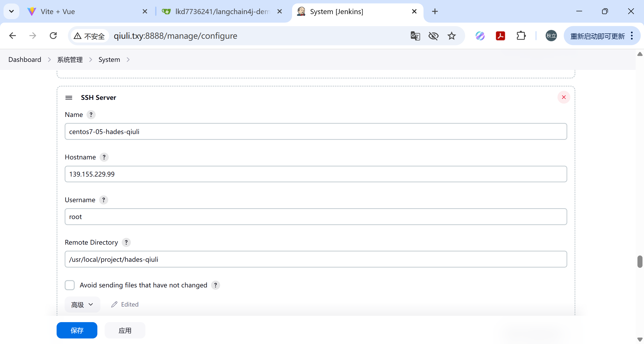Click the Adobe Acrobat extension icon

(500, 36)
